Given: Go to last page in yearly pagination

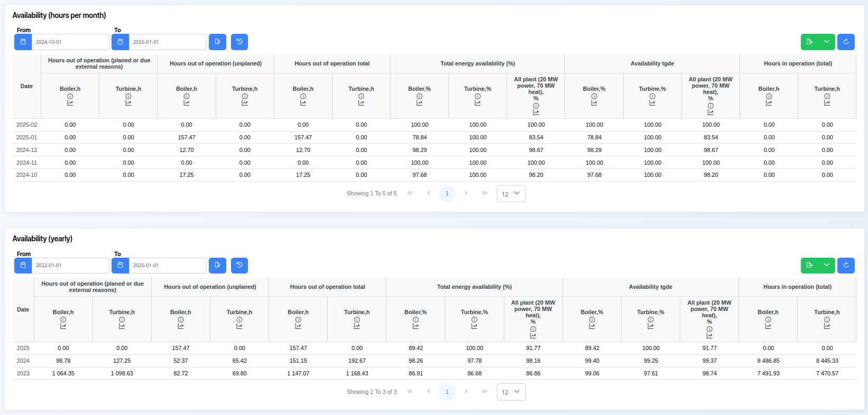Looking at the screenshot, I should coord(485,392).
